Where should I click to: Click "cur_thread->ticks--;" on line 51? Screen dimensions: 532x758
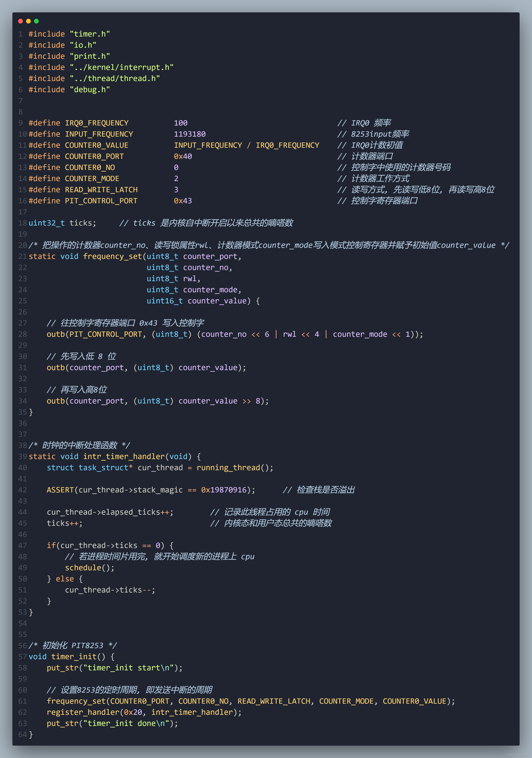click(110, 590)
